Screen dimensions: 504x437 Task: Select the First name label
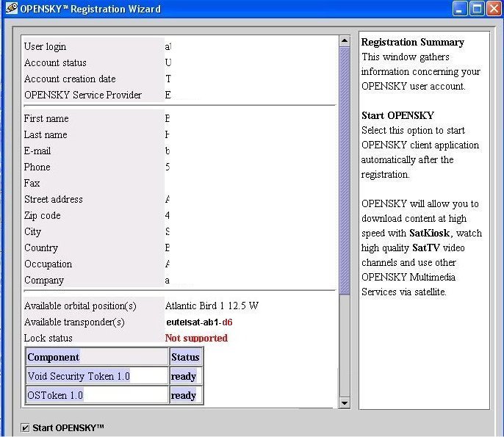tap(46, 118)
